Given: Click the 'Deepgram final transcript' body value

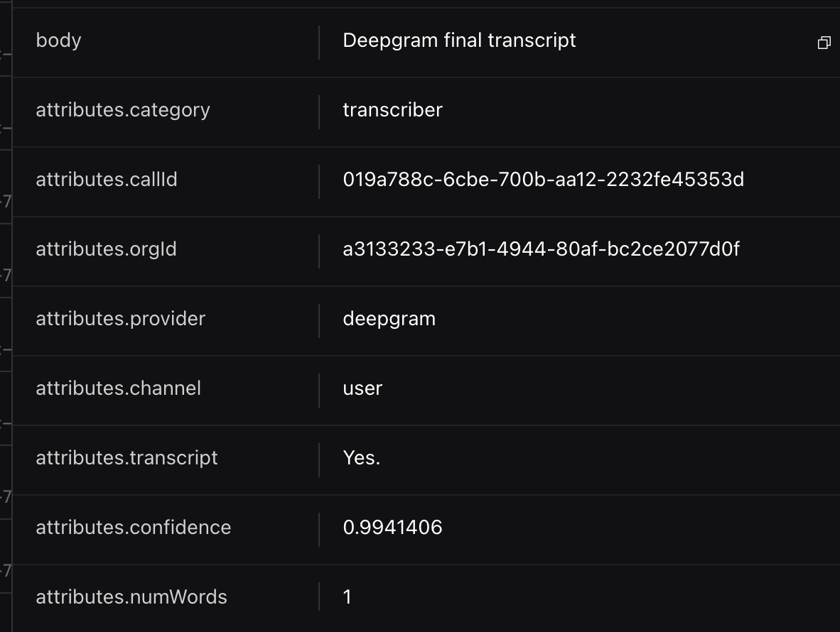Looking at the screenshot, I should point(459,40).
